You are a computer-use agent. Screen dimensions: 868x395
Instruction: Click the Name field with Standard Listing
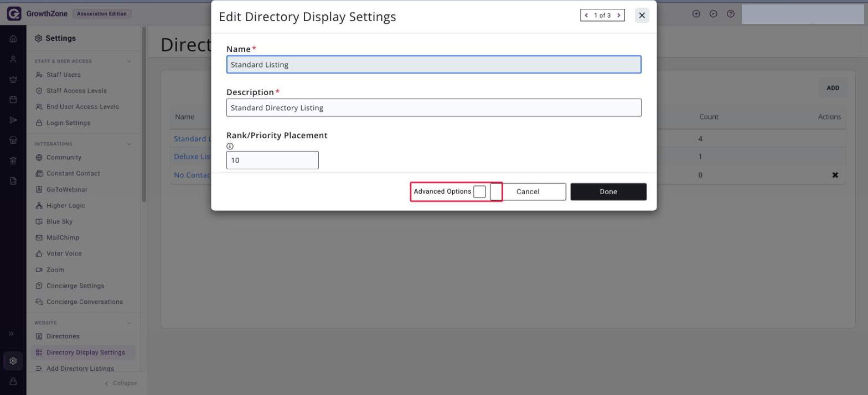pyautogui.click(x=434, y=65)
